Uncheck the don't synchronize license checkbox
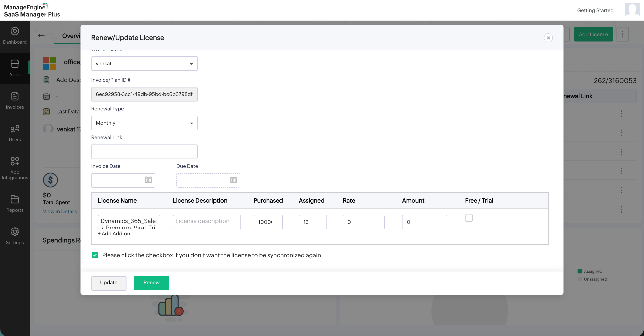Viewport: 644px width, 336px height. click(x=95, y=255)
